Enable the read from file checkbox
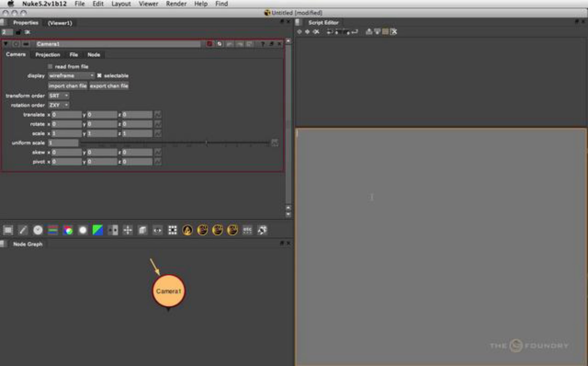Viewport: 588px width, 366px height. 50,67
